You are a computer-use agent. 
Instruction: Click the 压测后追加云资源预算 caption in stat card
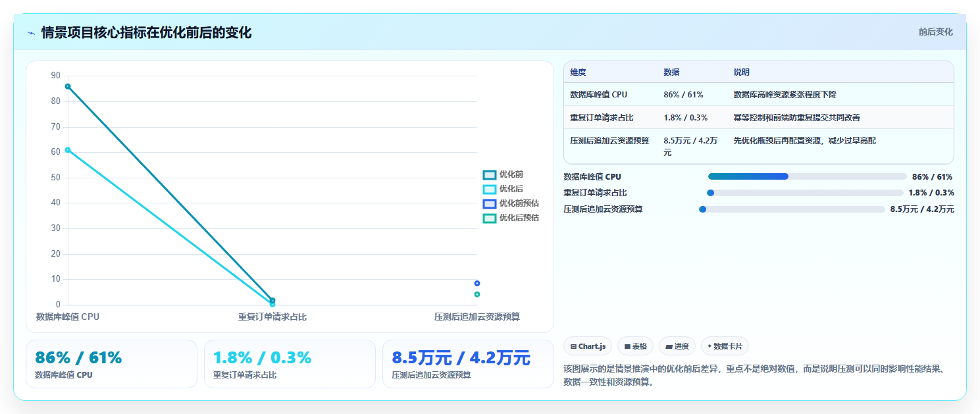[x=431, y=375]
